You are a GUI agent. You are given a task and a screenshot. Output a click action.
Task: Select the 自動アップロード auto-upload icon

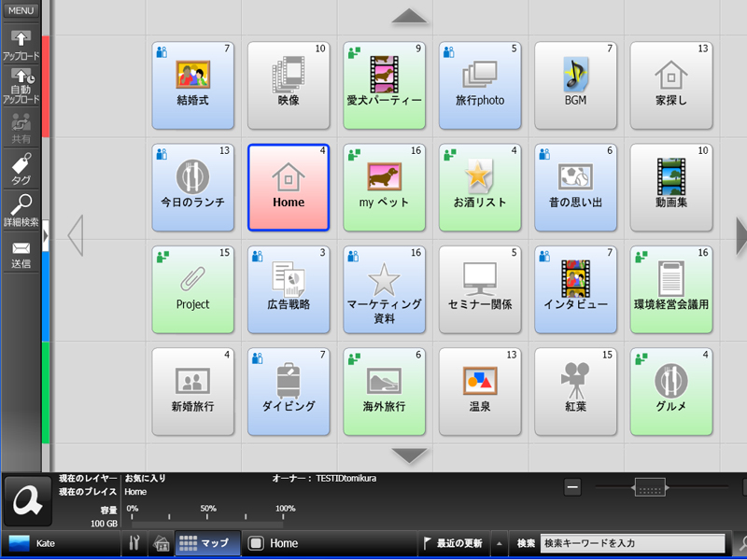click(x=20, y=82)
